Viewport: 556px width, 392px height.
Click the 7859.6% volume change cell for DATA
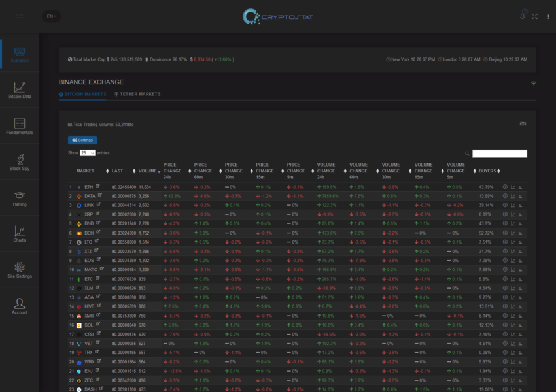tap(328, 196)
